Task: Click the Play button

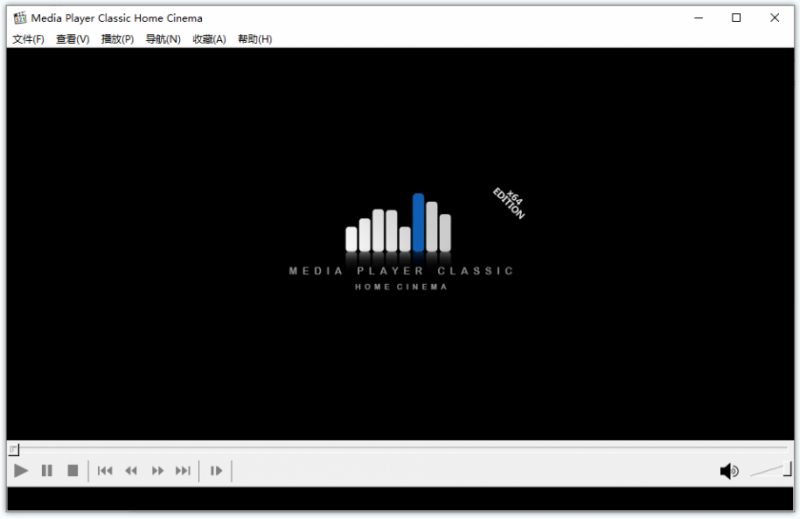Action: [20, 471]
